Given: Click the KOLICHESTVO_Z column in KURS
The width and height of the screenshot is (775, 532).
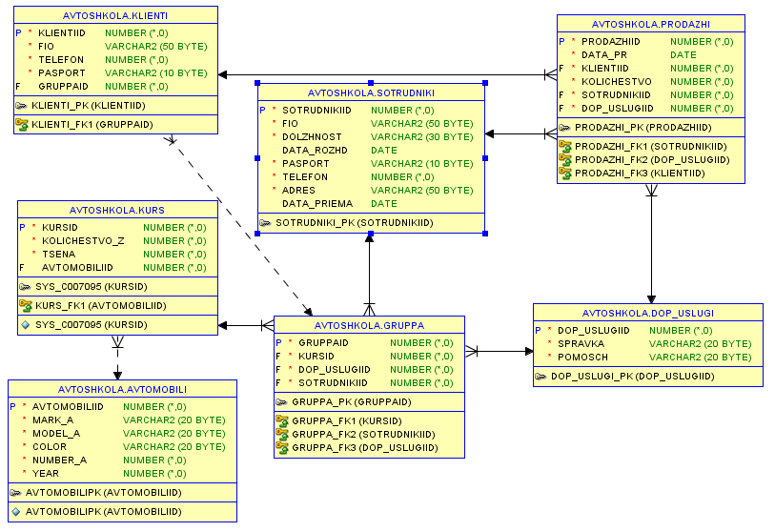Looking at the screenshot, I should tap(83, 241).
